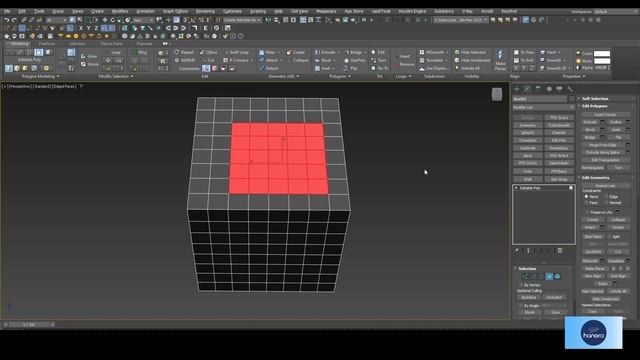
Task: Open the Modifier List dropdown
Action: pyautogui.click(x=543, y=107)
